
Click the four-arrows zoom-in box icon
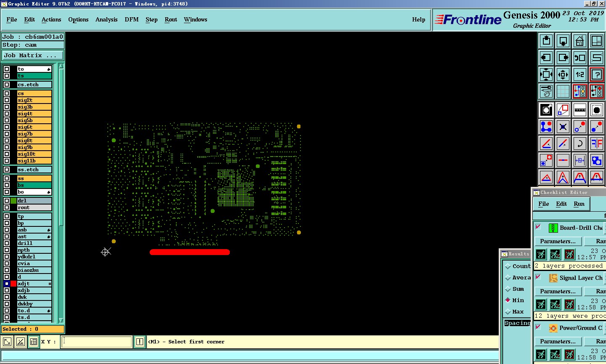pyautogui.click(x=563, y=74)
